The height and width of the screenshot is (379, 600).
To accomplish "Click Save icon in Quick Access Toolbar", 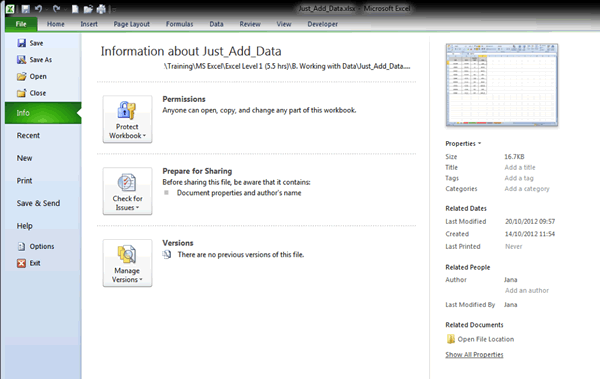I will coord(25,8).
